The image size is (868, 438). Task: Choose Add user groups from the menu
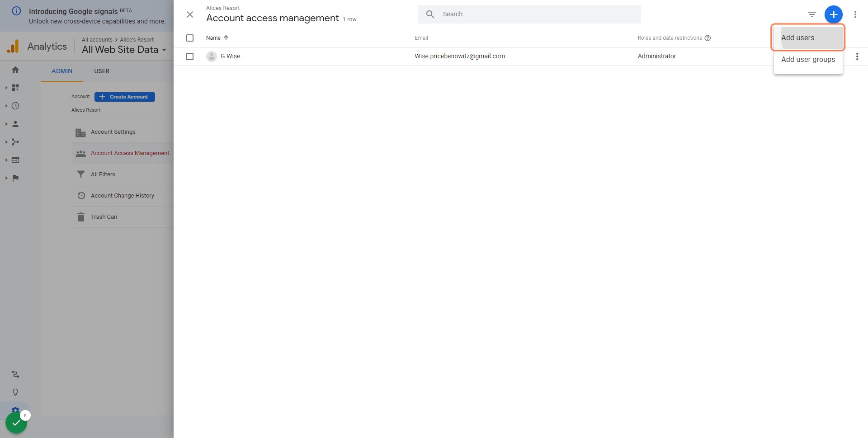808,60
